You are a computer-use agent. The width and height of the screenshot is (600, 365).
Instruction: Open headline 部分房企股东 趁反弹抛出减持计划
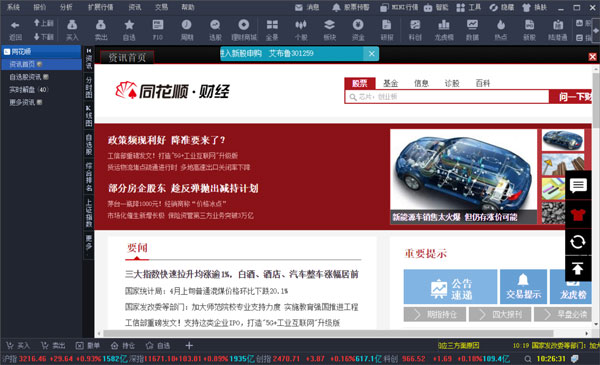click(183, 188)
